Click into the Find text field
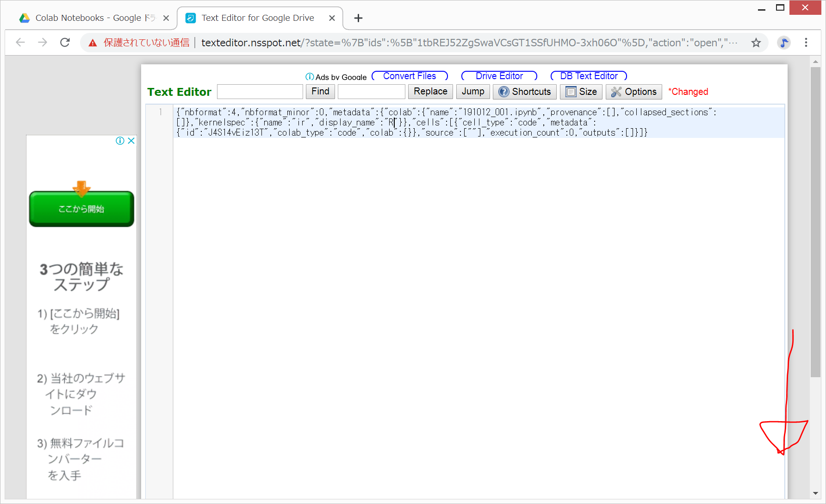Screen dimensions: 826x504 260,92
